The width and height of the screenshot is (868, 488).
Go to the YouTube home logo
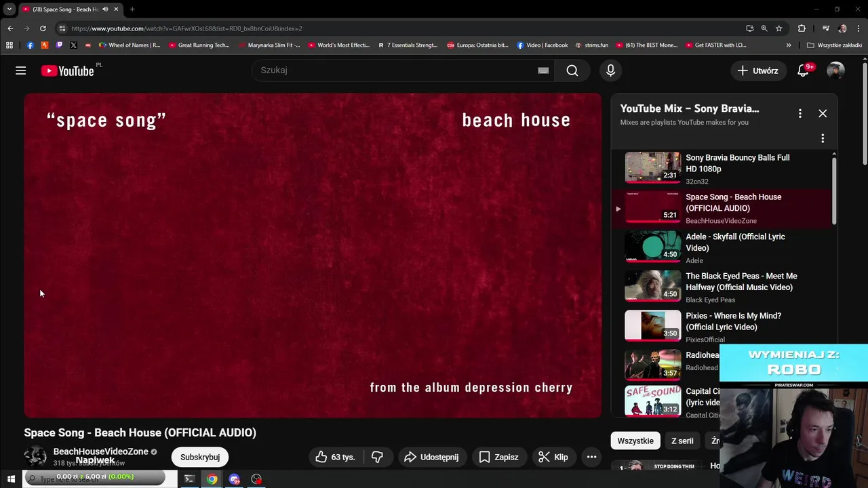pos(67,70)
